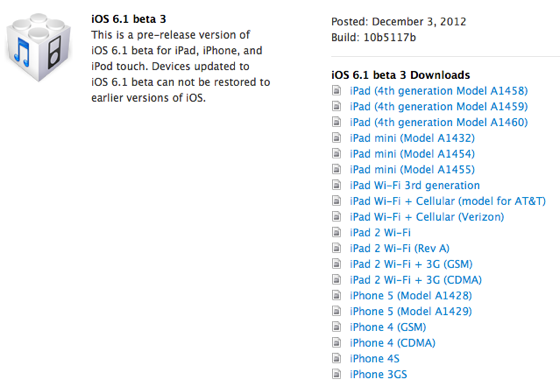This screenshot has height=387, width=560.
Task: Click the iOS 6.1 beta 3 package icon
Action: (x=39, y=47)
